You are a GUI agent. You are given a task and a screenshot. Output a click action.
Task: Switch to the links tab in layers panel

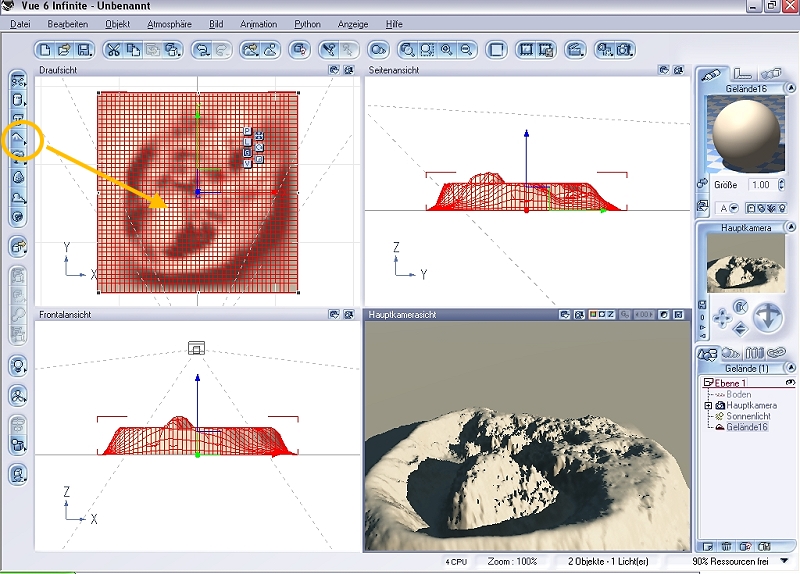777,353
